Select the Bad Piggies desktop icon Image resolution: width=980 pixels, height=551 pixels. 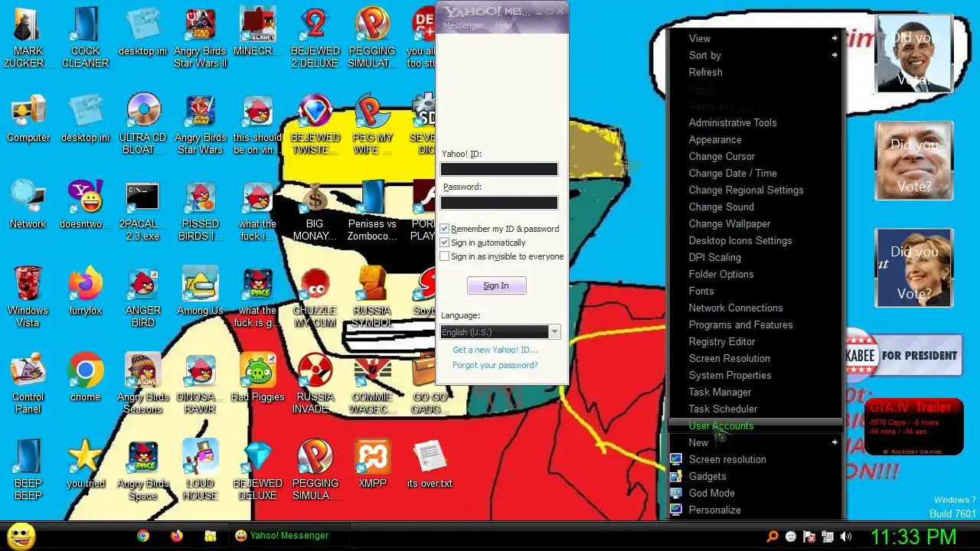[x=258, y=378]
